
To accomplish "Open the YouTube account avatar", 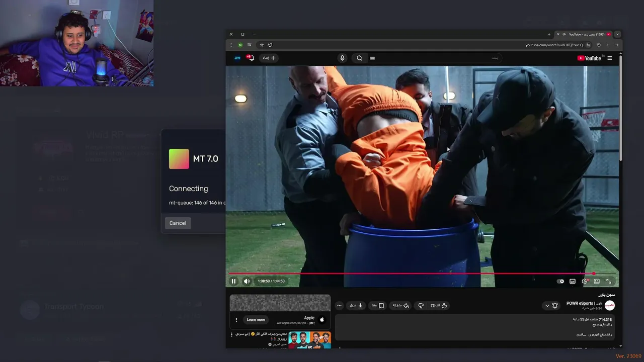I will pos(237,58).
